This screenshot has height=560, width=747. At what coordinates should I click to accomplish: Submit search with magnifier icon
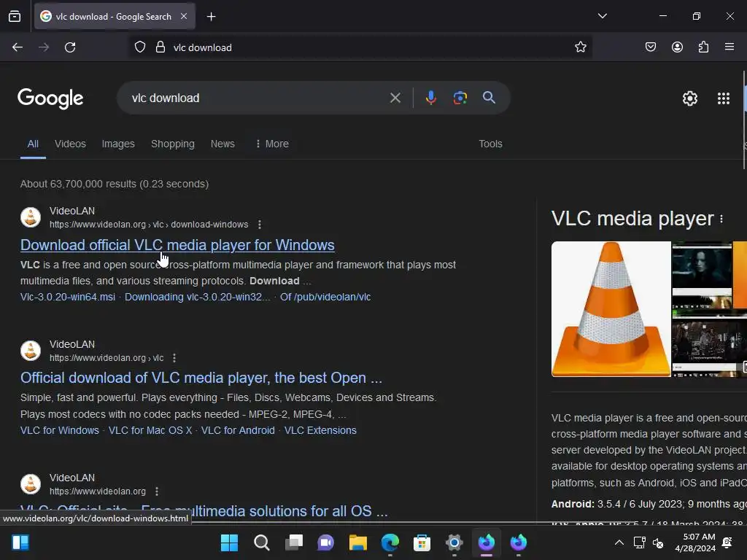[x=489, y=98]
